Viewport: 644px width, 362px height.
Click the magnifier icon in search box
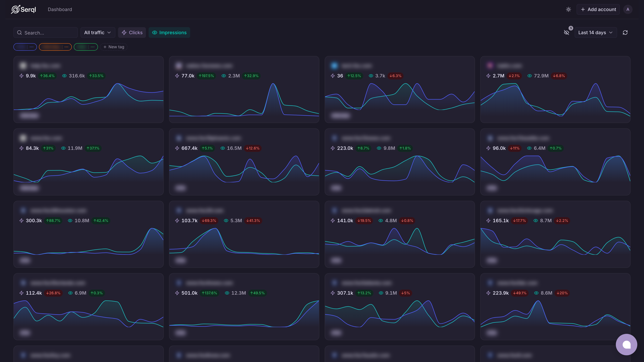(x=19, y=33)
